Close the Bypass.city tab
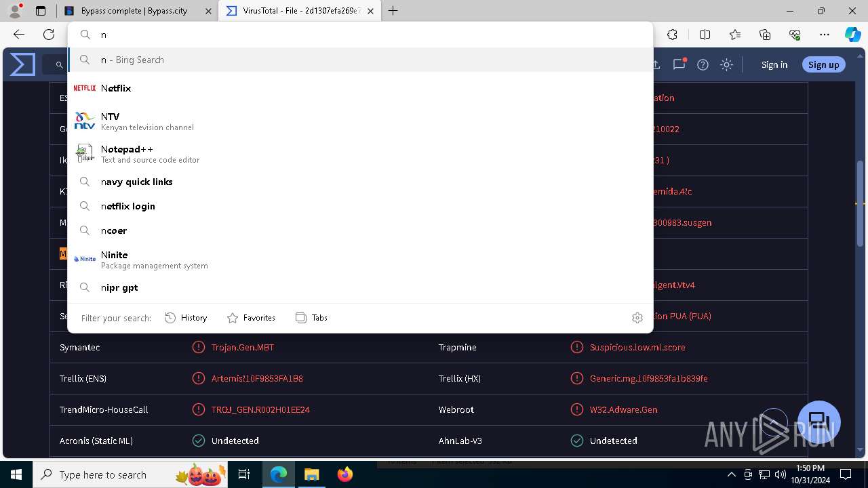 209,11
